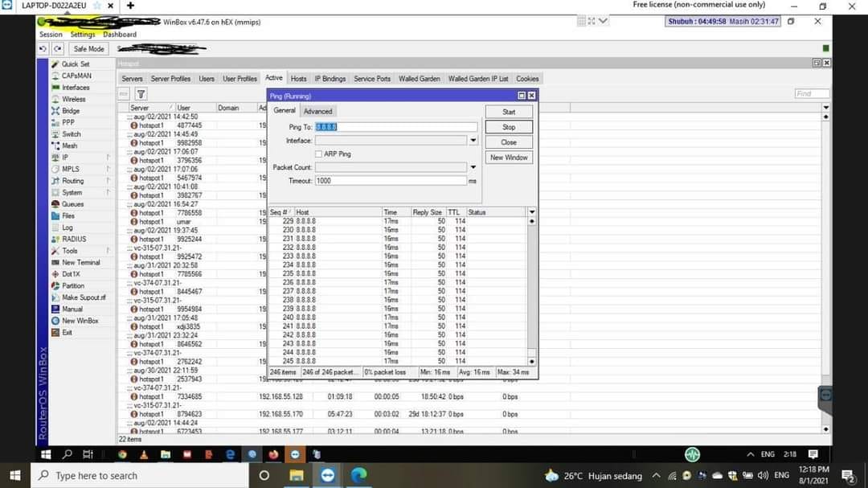The height and width of the screenshot is (488, 868).
Task: Click the Ping To address field
Action: [x=395, y=127]
